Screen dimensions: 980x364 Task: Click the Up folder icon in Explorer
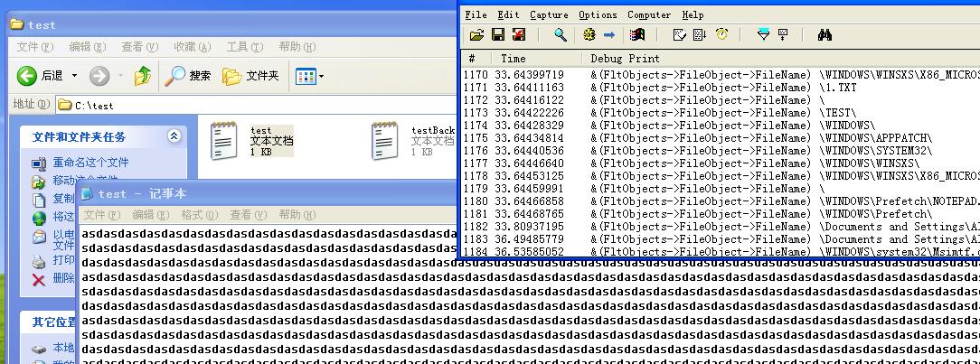pyautogui.click(x=143, y=76)
